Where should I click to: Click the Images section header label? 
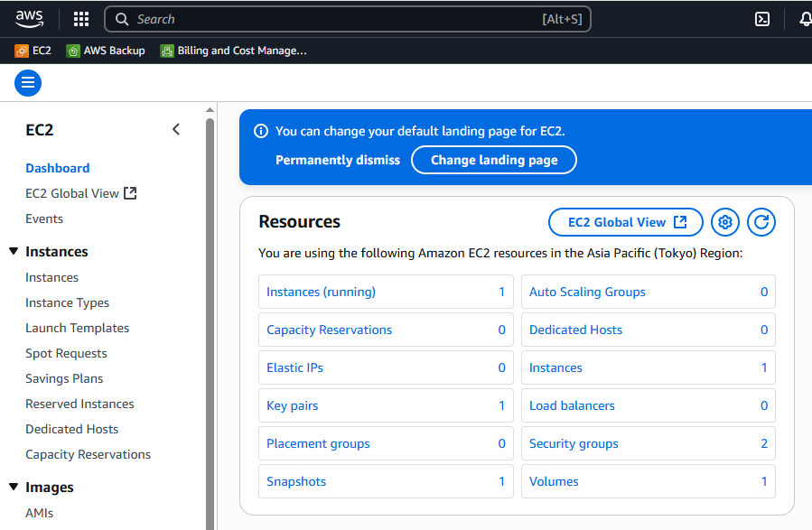[x=49, y=488]
